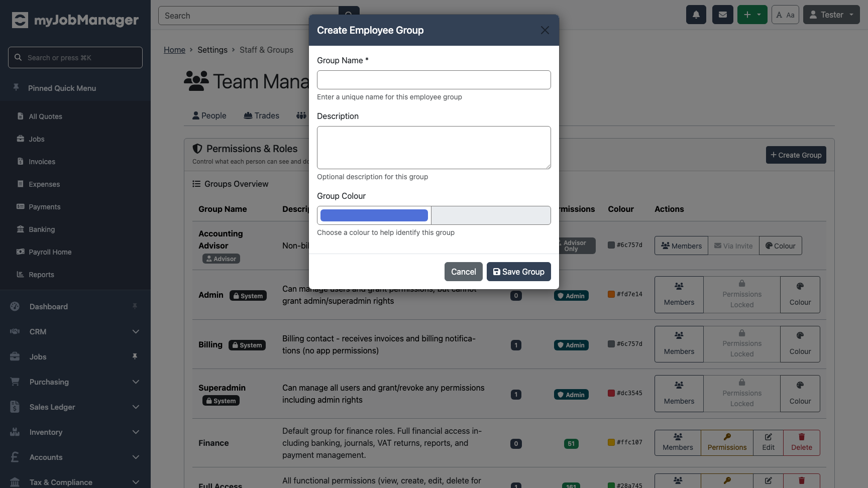Expand the Sales Ledger chevron

136,407
